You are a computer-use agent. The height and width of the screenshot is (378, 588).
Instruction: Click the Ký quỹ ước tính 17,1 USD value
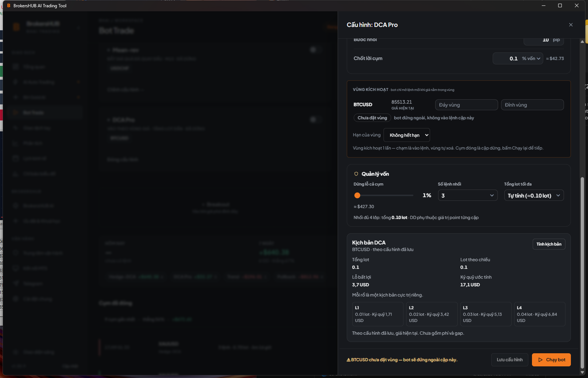pyautogui.click(x=470, y=285)
